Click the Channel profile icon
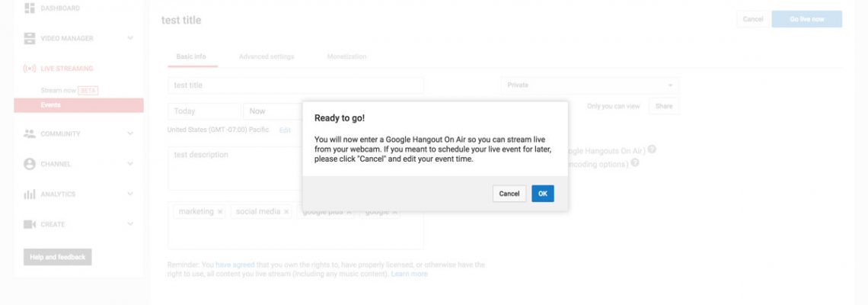This screenshot has width=868, height=305. point(30,164)
